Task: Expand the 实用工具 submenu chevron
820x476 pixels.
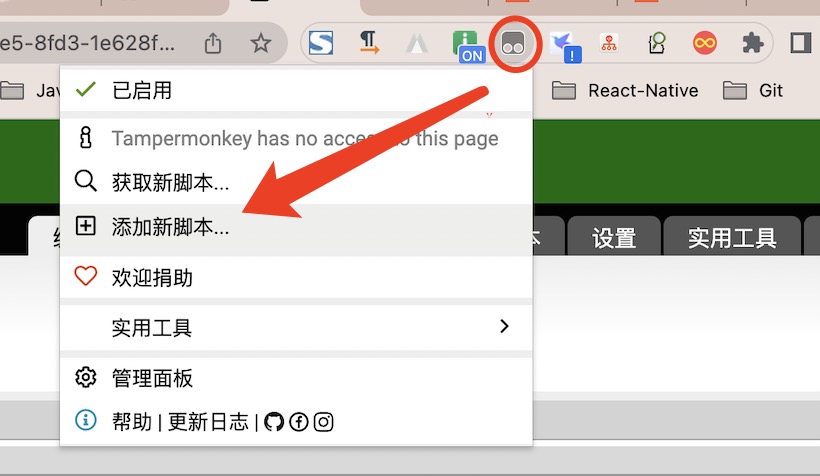Action: click(504, 326)
